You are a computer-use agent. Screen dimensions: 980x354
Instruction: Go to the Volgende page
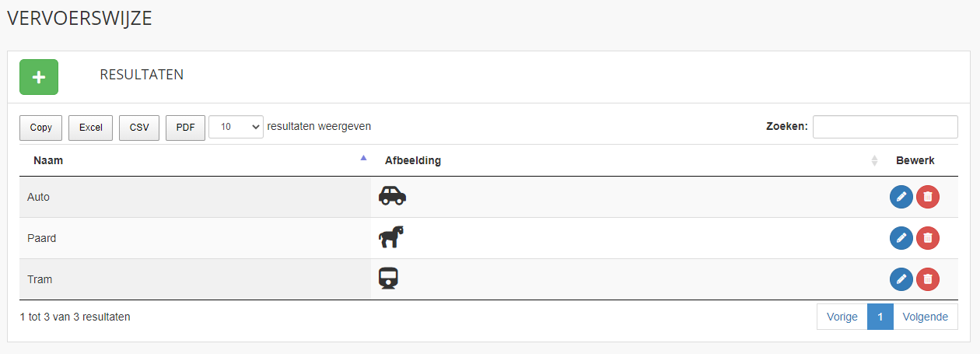[x=926, y=317]
